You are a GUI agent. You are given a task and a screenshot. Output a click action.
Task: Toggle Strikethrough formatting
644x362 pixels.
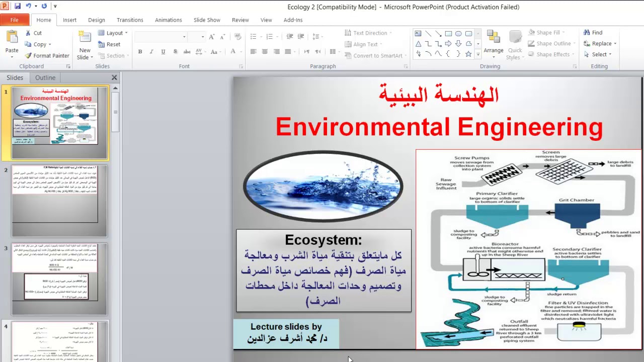187,51
